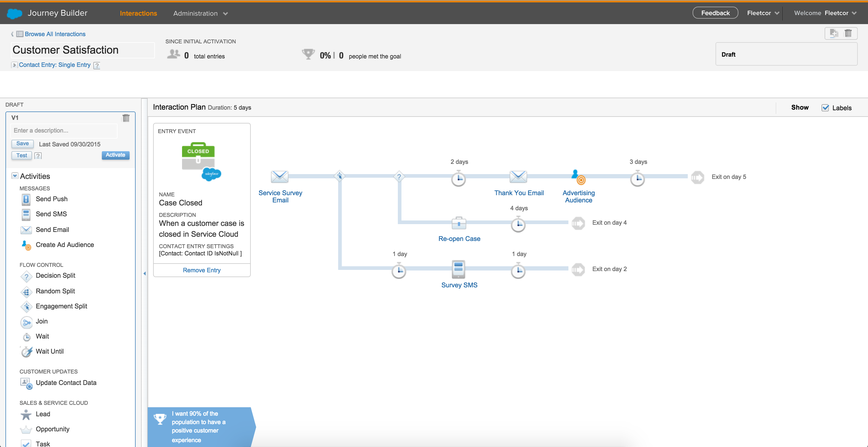The height and width of the screenshot is (447, 868).
Task: Expand the Contact Entry settings arrow
Action: click(x=14, y=65)
